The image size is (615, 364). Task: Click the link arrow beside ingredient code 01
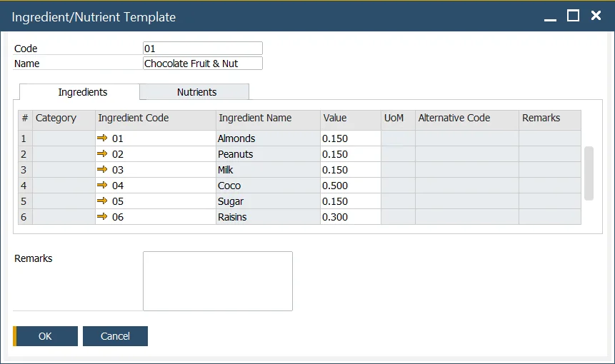pos(102,138)
